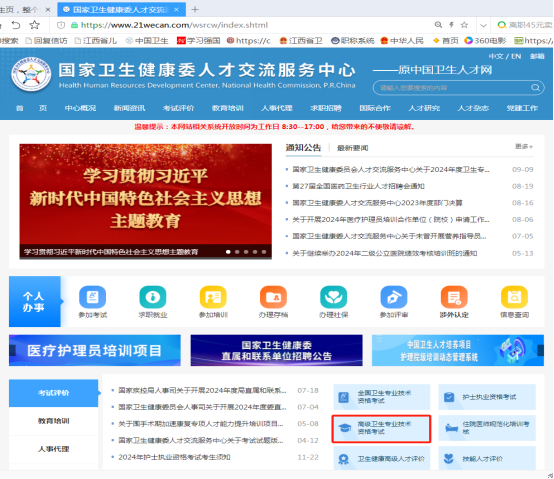Viewport: 554px width, 479px height.
Task: Click the 护理院级培训动态管理系统 banner
Action: 458,350
